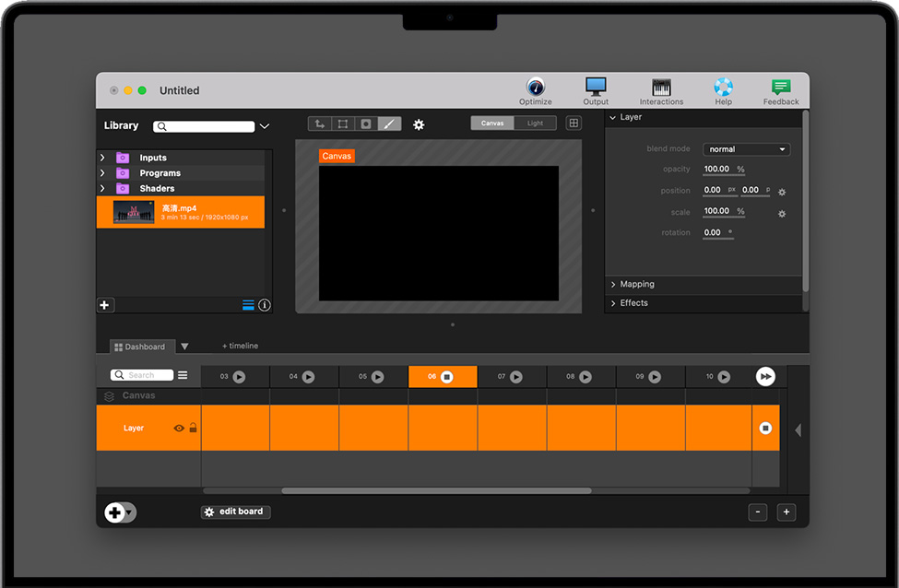899x588 pixels.
Task: Open the Optimize gauge icon
Action: click(x=535, y=88)
